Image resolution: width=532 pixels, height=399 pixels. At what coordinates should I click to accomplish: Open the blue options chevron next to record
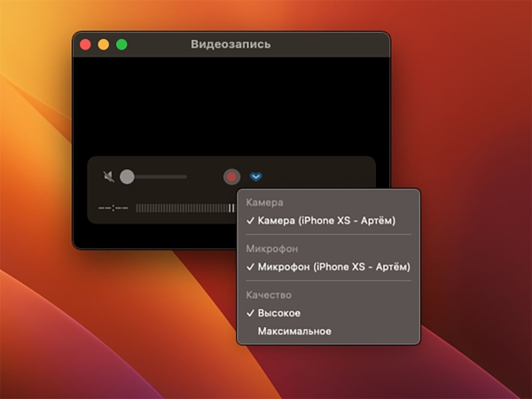coord(256,176)
